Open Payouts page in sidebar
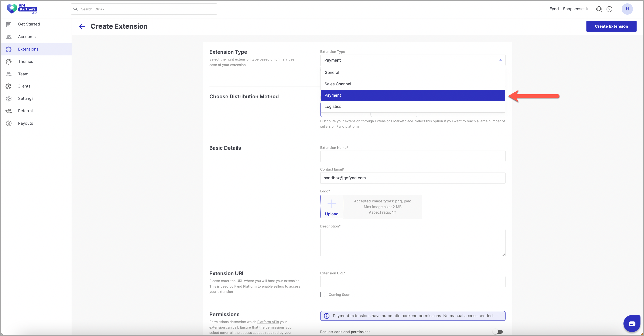 37,123
